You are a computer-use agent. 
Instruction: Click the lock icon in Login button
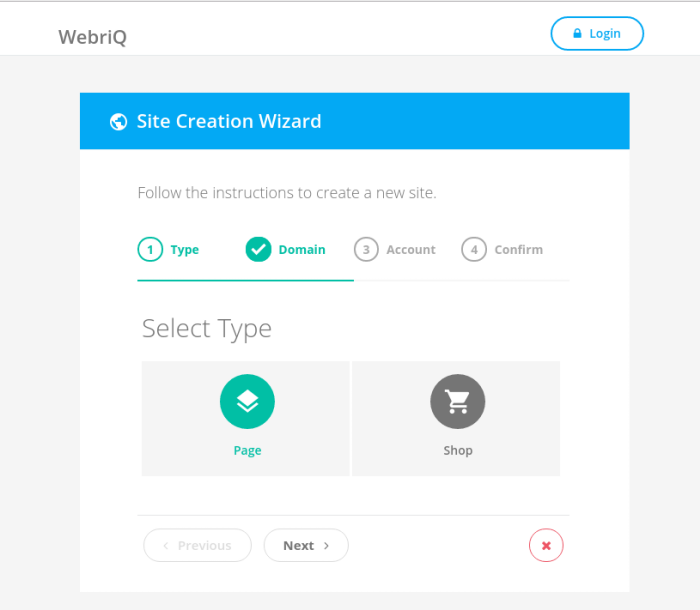point(577,33)
